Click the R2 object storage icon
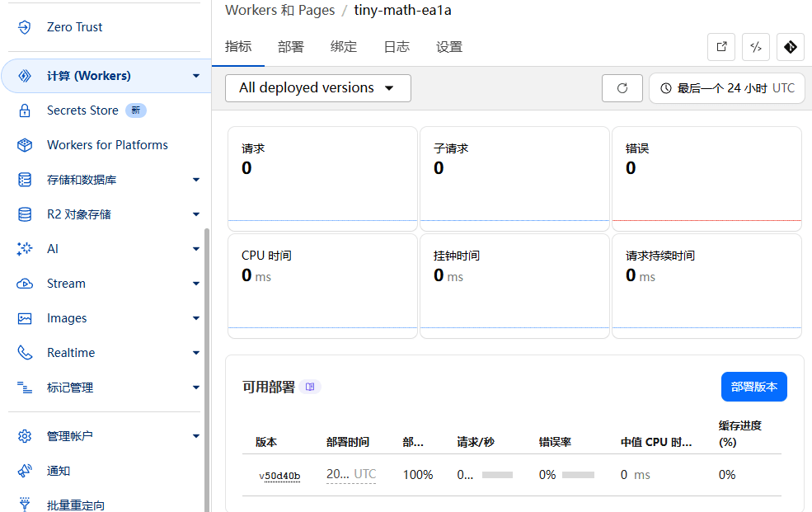 point(25,214)
